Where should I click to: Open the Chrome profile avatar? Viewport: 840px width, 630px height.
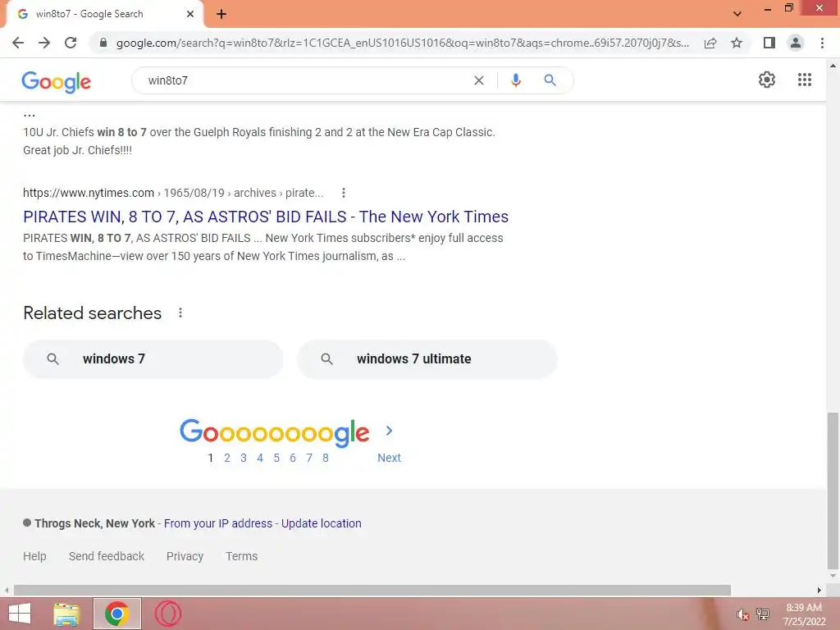(796, 43)
